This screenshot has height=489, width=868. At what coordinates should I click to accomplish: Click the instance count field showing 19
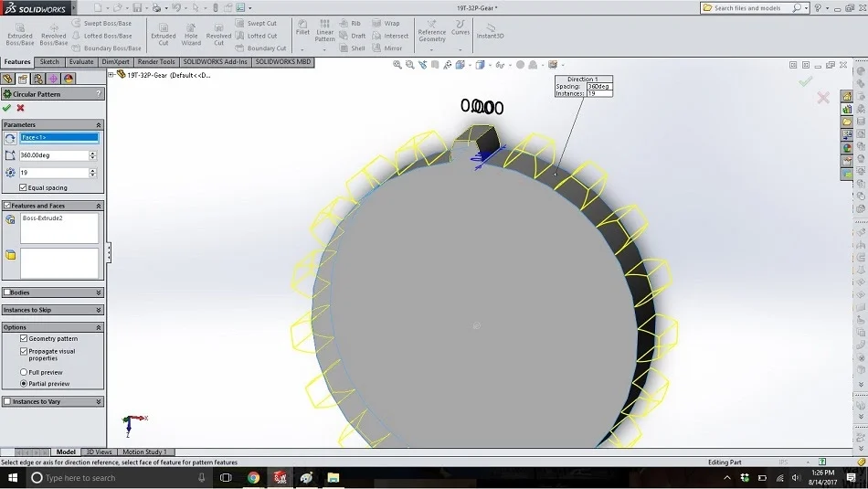point(54,173)
